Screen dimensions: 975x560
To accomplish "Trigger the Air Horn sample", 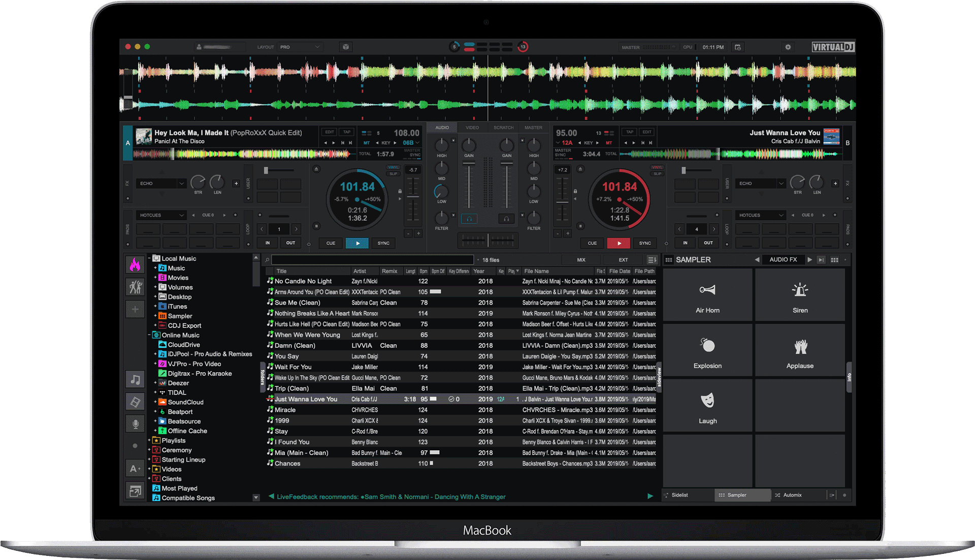I will [707, 295].
